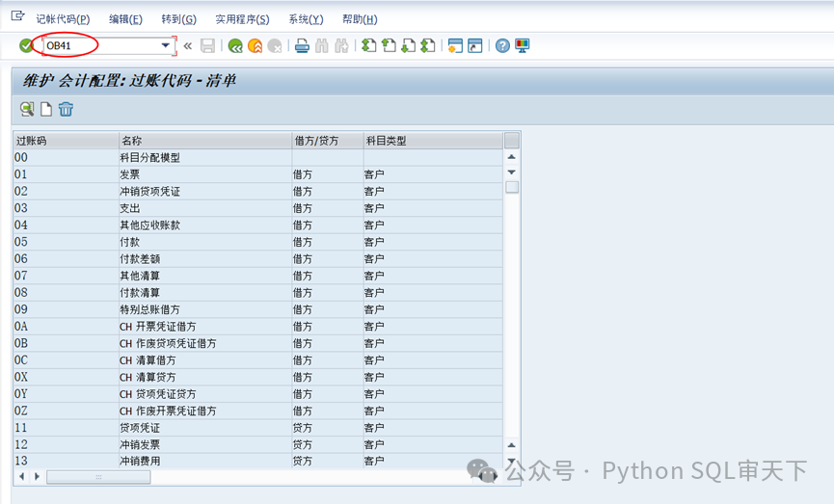Open the 实用程序(S) menu
This screenshot has height=504, width=834.
[242, 19]
